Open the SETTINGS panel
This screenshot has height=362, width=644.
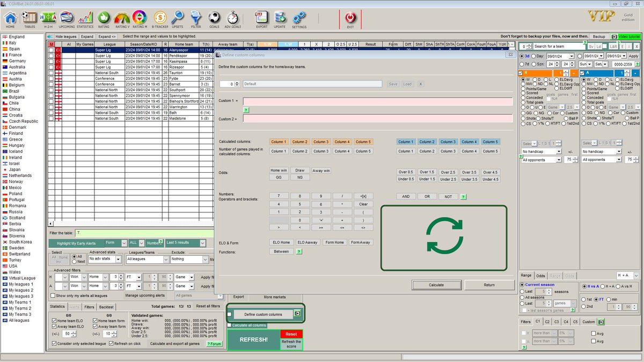click(x=299, y=18)
